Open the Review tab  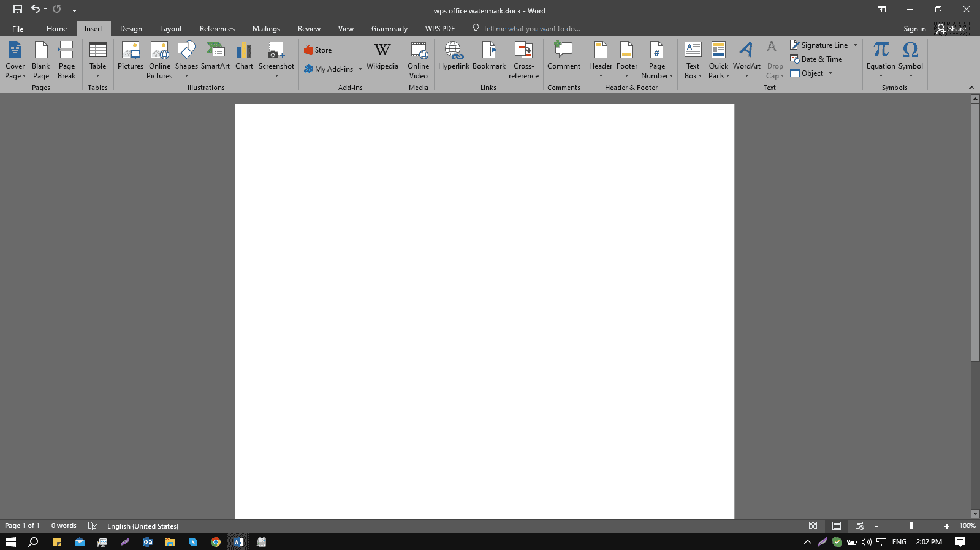pos(309,29)
